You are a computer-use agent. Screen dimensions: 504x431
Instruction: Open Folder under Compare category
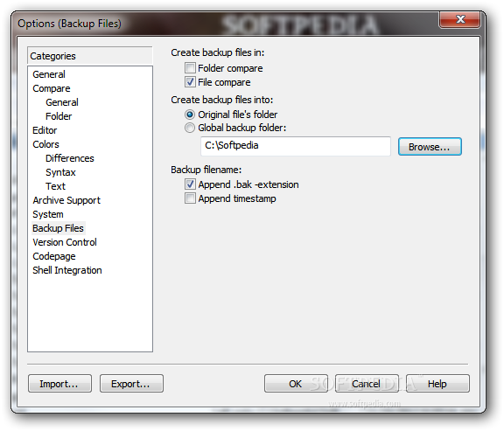click(59, 116)
